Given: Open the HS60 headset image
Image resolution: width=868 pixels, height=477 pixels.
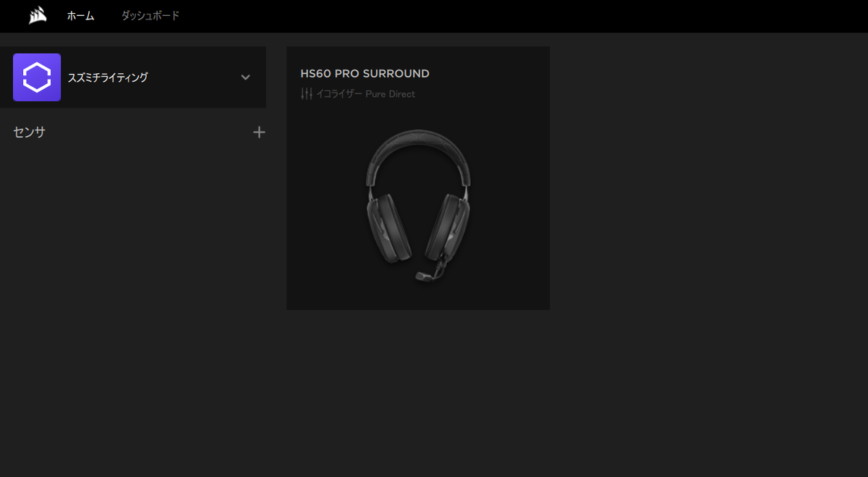Looking at the screenshot, I should pyautogui.click(x=418, y=206).
